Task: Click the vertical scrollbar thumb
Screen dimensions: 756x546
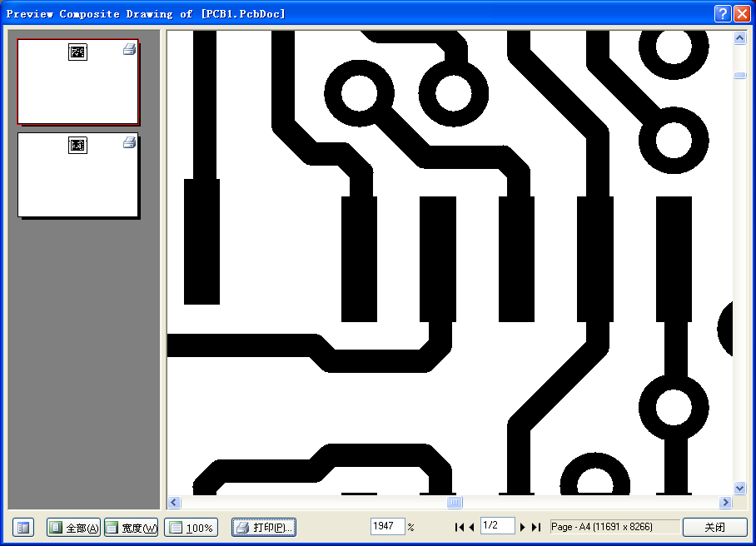Action: tap(739, 76)
